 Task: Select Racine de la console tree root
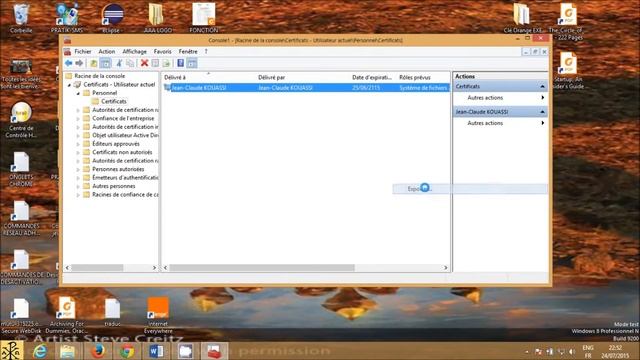tap(99, 76)
